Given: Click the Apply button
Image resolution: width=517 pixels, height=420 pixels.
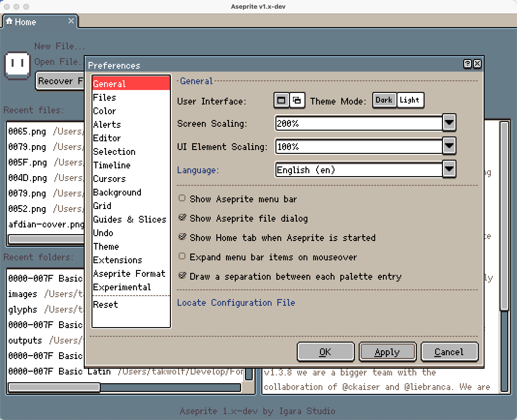Looking at the screenshot, I should pos(387,352).
